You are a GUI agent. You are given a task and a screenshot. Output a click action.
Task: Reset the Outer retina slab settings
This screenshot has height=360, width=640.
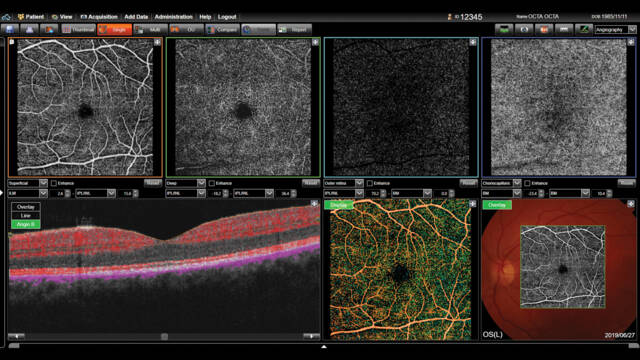(x=468, y=183)
